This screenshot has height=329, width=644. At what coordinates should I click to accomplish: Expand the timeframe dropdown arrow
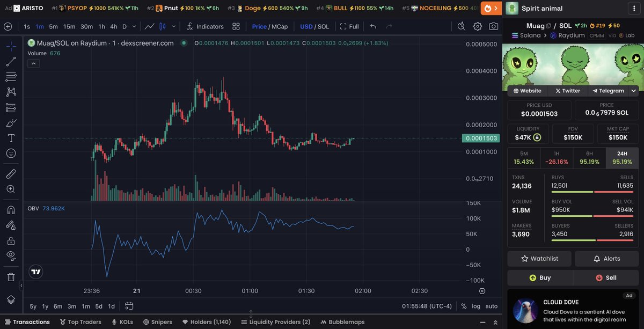[x=134, y=26]
